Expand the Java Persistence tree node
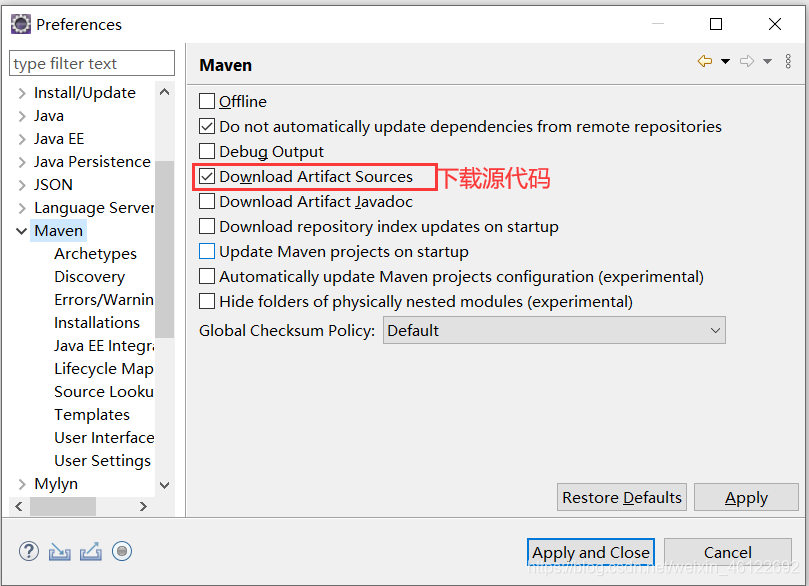This screenshot has height=586, width=809. point(22,162)
